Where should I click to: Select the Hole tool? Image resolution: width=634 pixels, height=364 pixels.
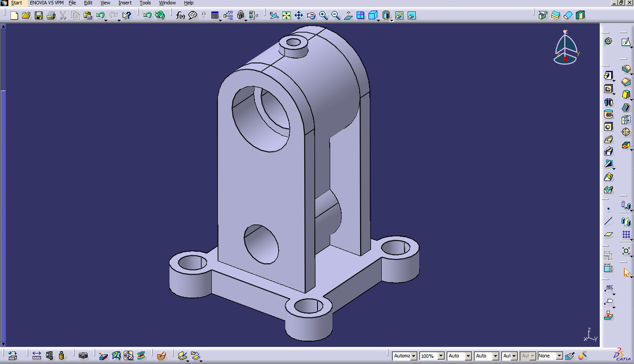click(x=608, y=127)
